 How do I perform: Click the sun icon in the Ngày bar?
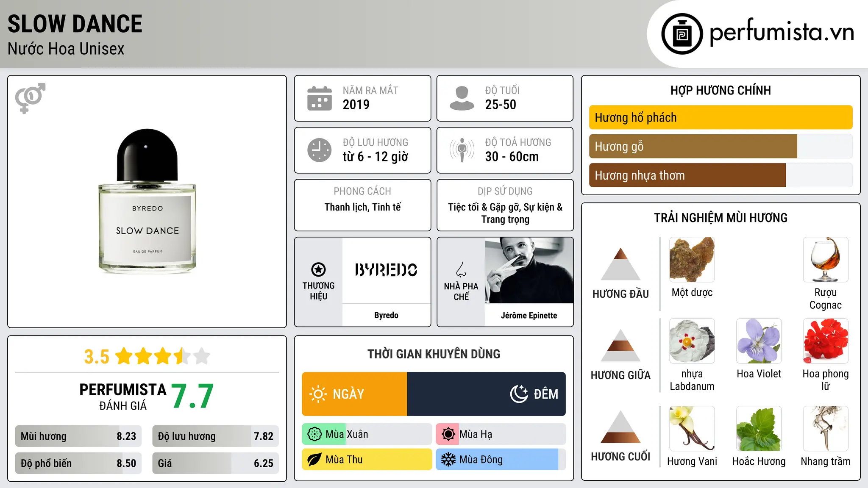318,394
